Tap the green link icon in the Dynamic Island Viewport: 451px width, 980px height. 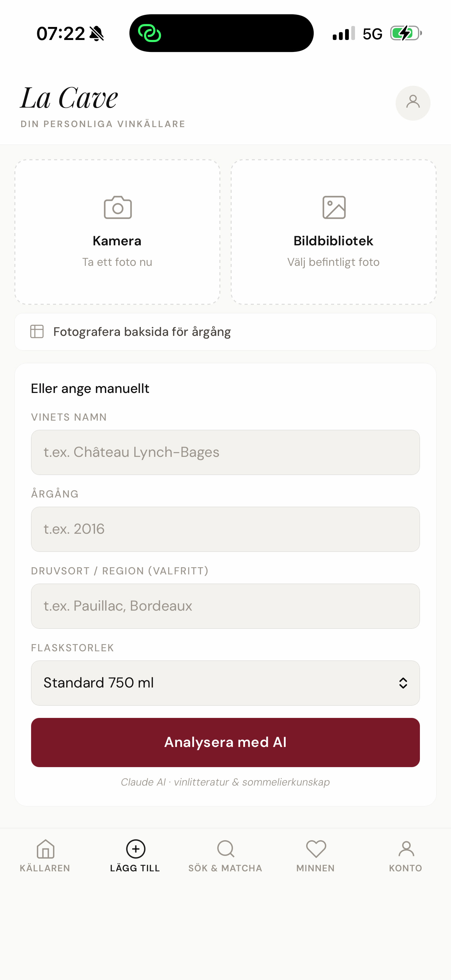click(x=149, y=33)
